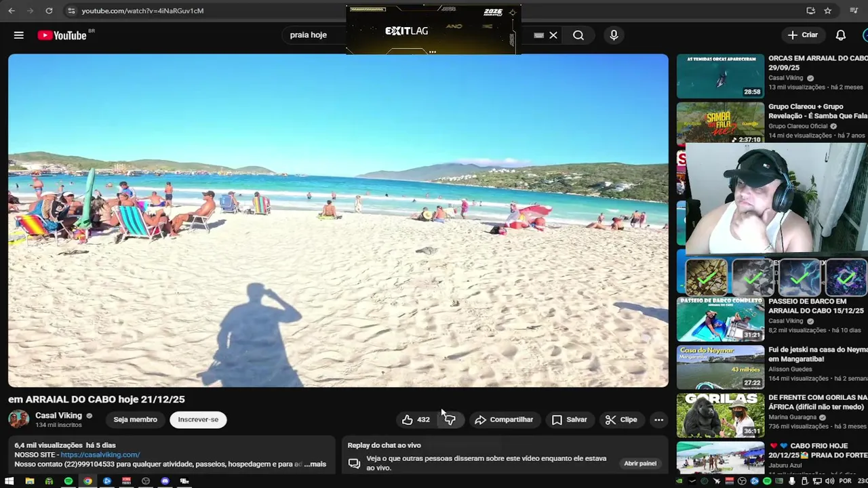Viewport: 868px width, 488px height.
Task: Open Fui de jetski na casa title
Action: tap(818, 354)
